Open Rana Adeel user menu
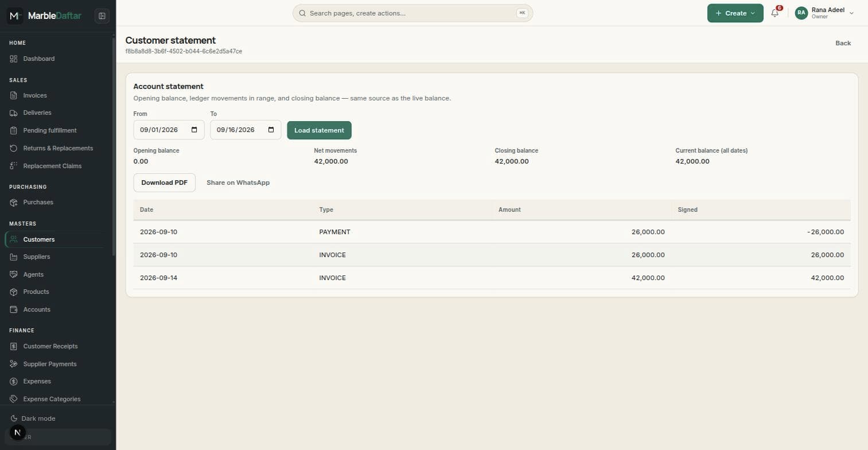This screenshot has height=450, width=868. click(824, 13)
